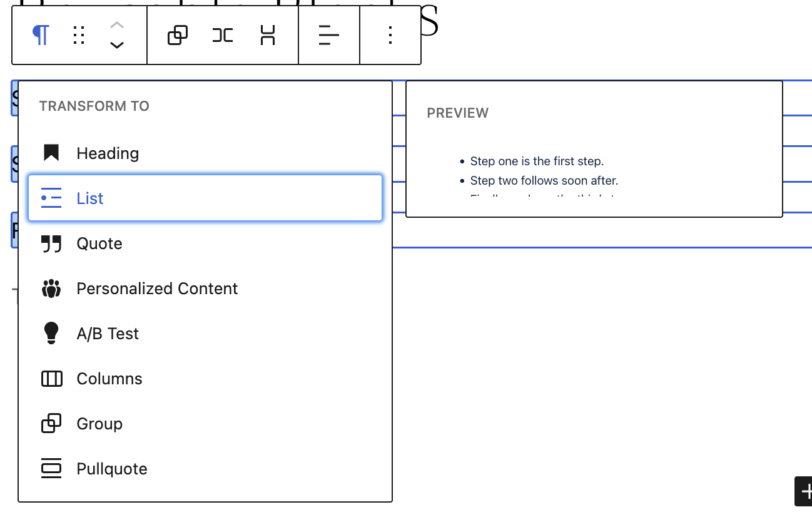Click the Columns icon in the transform menu
This screenshot has width=812, height=512.
coord(51,378)
